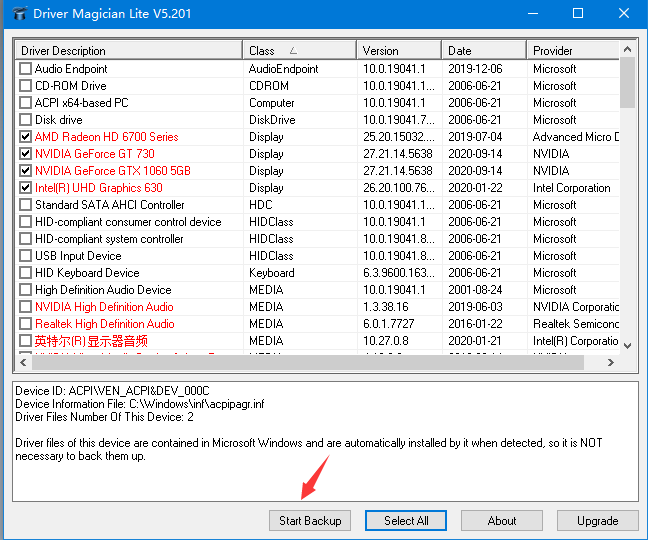Click the Intel Corporation provider cell
The height and width of the screenshot is (540, 648).
[572, 188]
